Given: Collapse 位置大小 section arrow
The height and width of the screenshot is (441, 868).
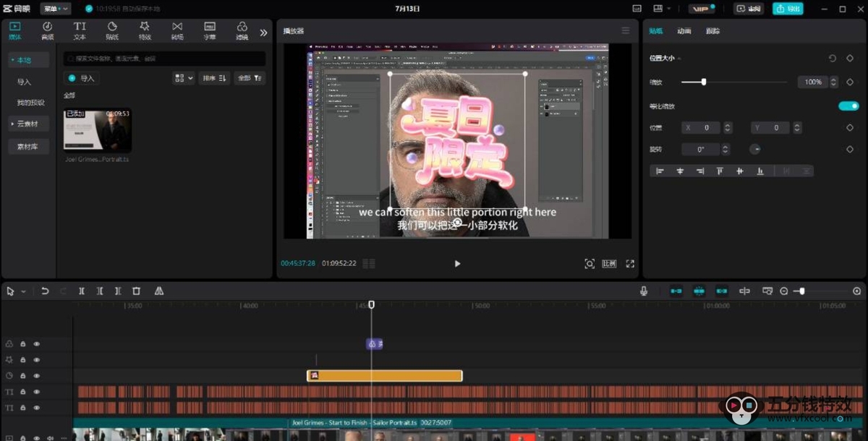Looking at the screenshot, I should coord(679,58).
